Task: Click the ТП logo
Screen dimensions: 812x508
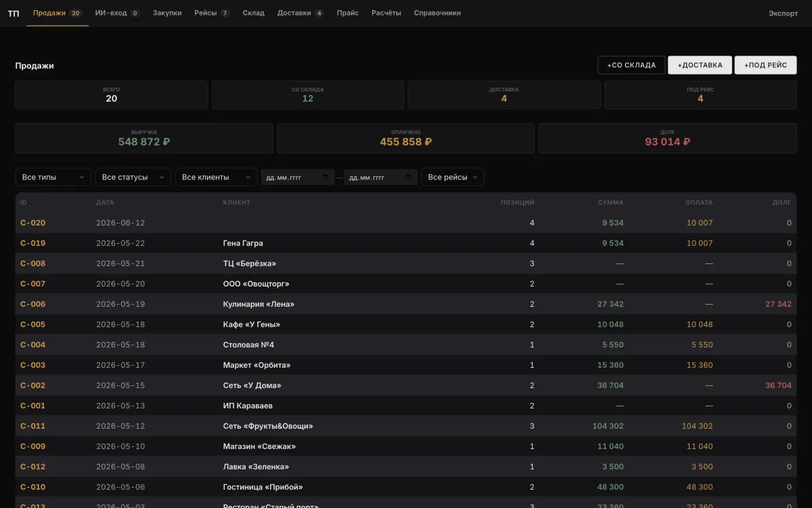Action: [x=14, y=13]
